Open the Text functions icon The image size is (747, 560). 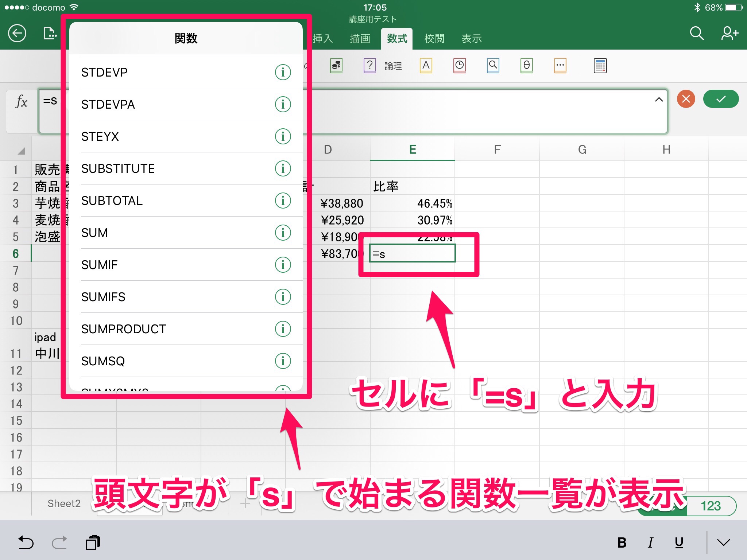[426, 66]
